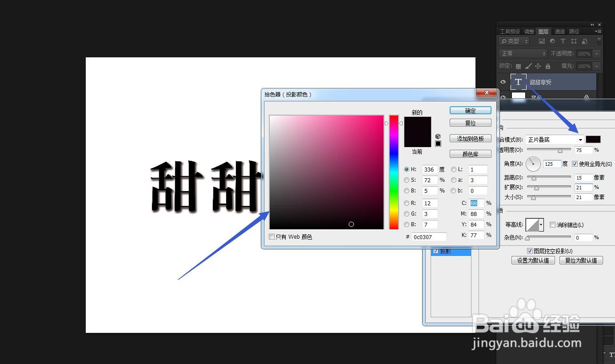Click the contour 等高线 preview thumbnail
Viewport: 615px width, 364px height.
pos(532,225)
